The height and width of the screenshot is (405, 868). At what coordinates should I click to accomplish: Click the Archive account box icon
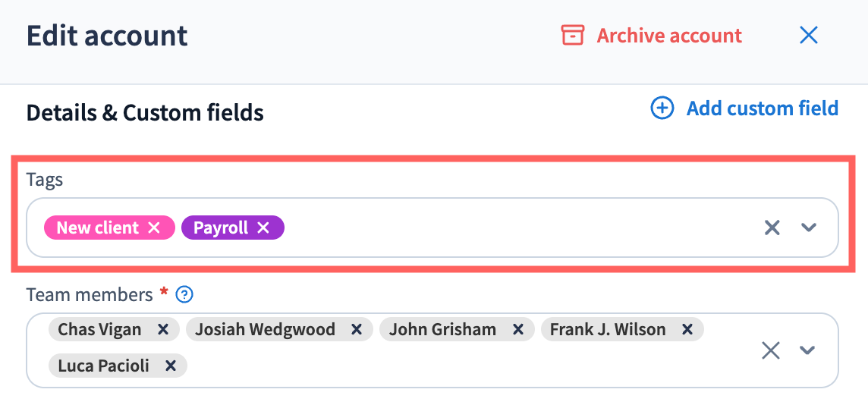(573, 36)
